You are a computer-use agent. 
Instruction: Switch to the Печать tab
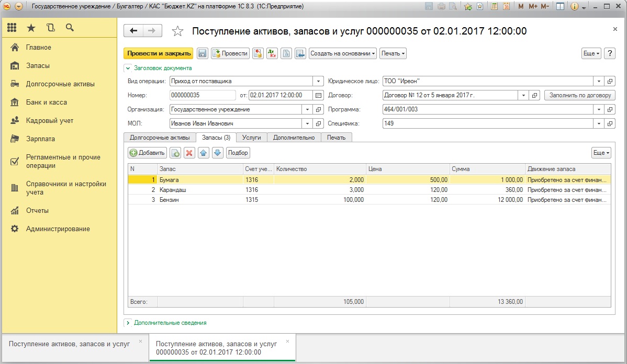337,138
